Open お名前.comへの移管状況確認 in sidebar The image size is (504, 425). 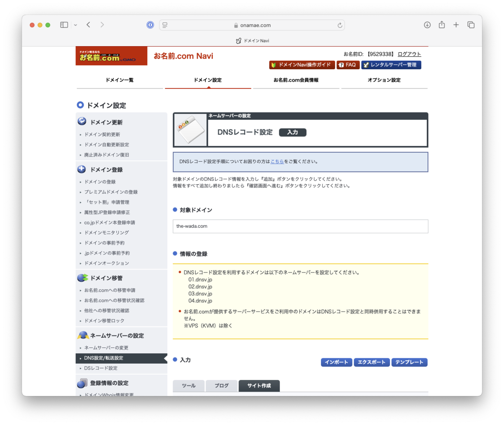114,300
